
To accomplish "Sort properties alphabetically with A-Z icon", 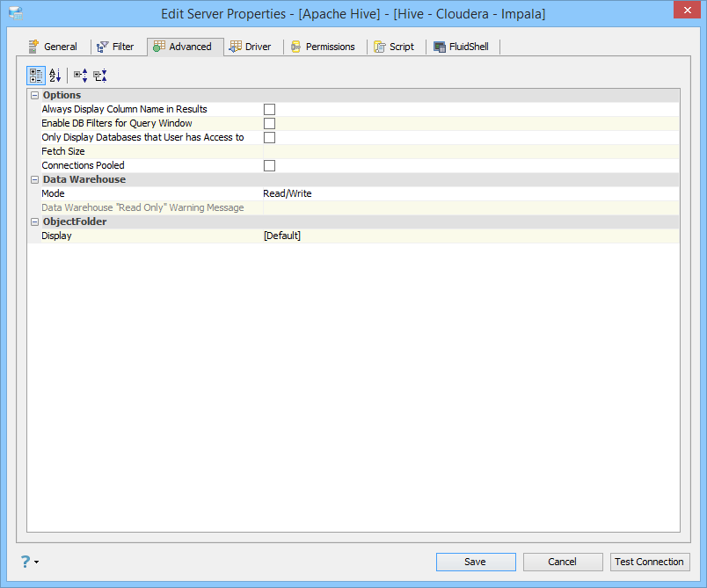I will tap(55, 76).
